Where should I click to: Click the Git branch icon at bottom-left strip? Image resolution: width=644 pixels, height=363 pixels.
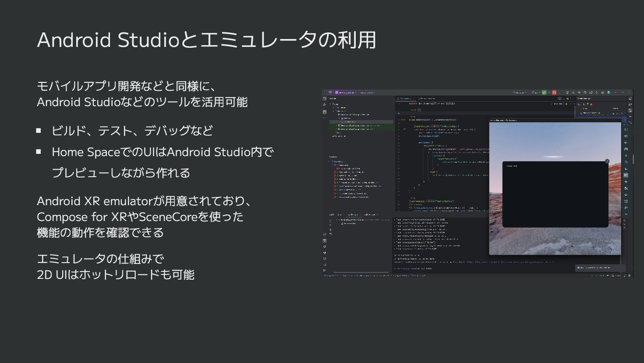(324, 270)
